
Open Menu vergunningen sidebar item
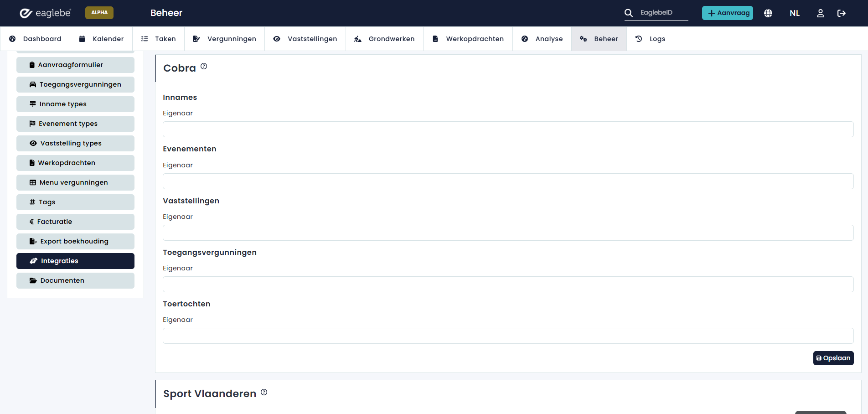pos(75,182)
